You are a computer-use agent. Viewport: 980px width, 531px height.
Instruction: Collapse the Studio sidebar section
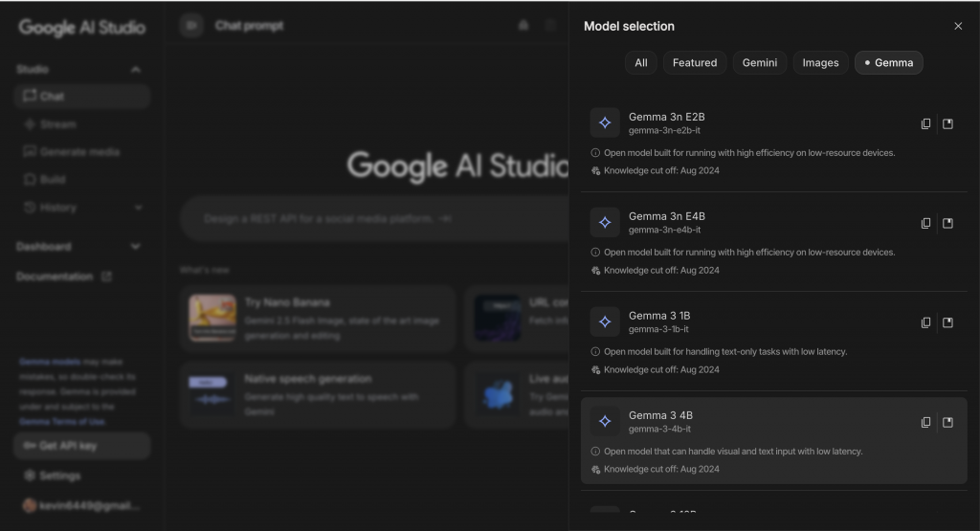click(x=136, y=69)
